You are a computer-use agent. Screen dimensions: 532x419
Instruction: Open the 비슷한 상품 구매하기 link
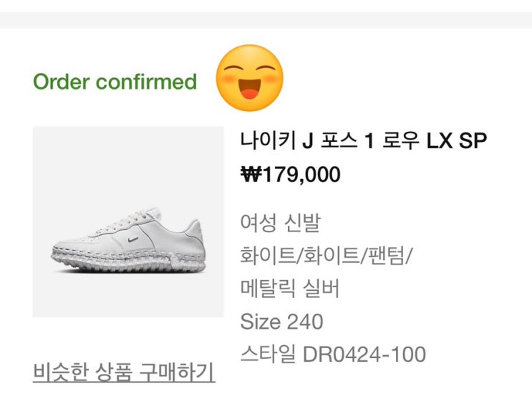(x=124, y=372)
